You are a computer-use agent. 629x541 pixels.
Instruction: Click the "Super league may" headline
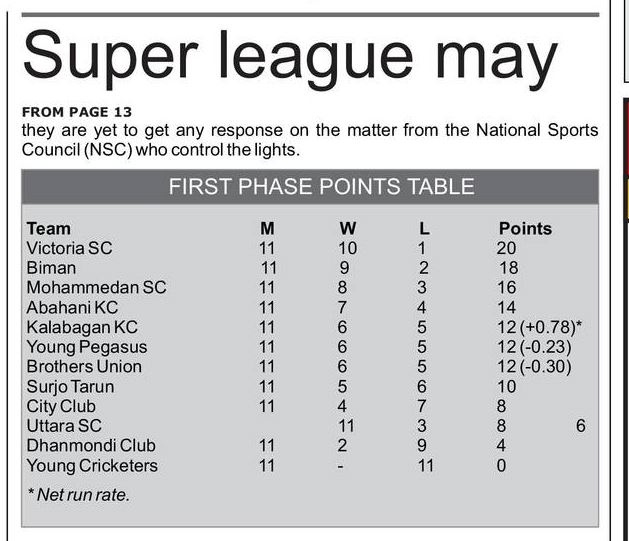tap(289, 56)
